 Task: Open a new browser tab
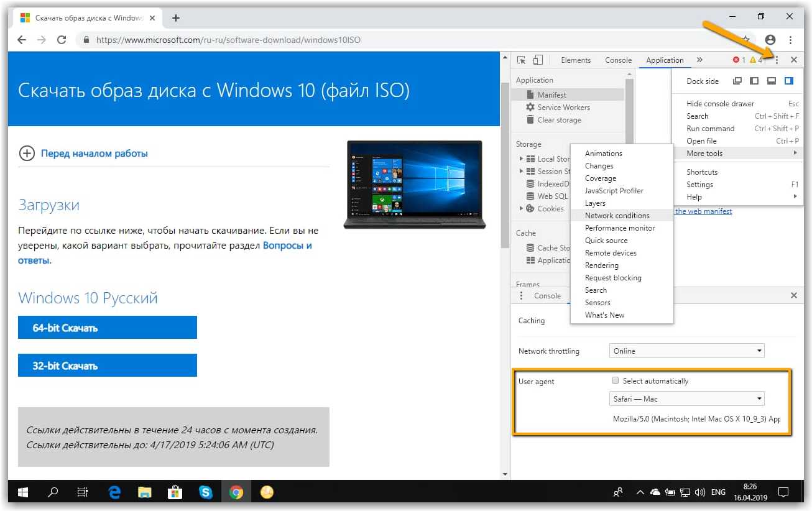point(176,18)
